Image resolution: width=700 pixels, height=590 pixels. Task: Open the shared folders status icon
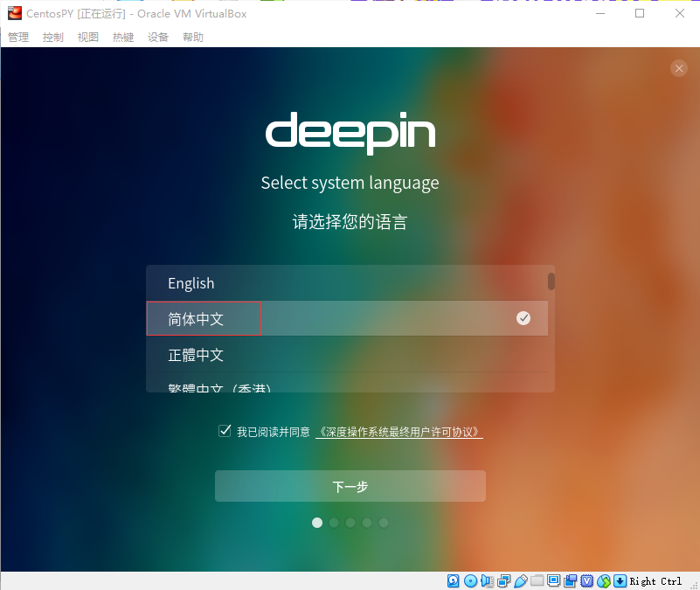pyautogui.click(x=537, y=580)
